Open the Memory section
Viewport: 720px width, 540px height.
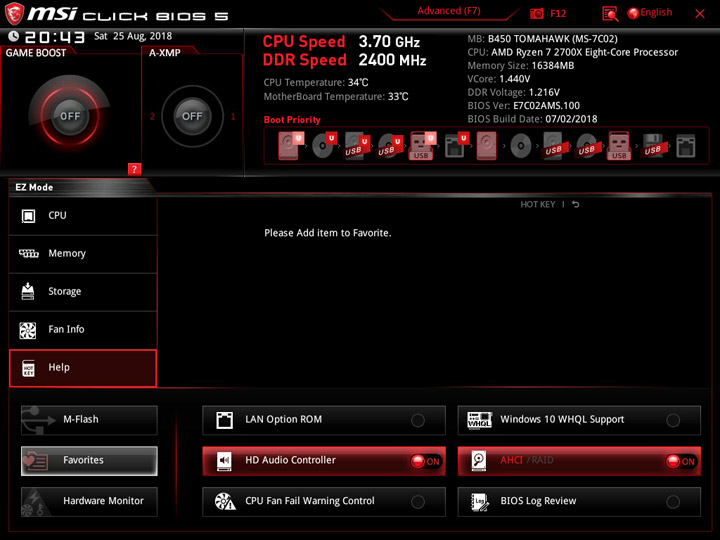83,254
